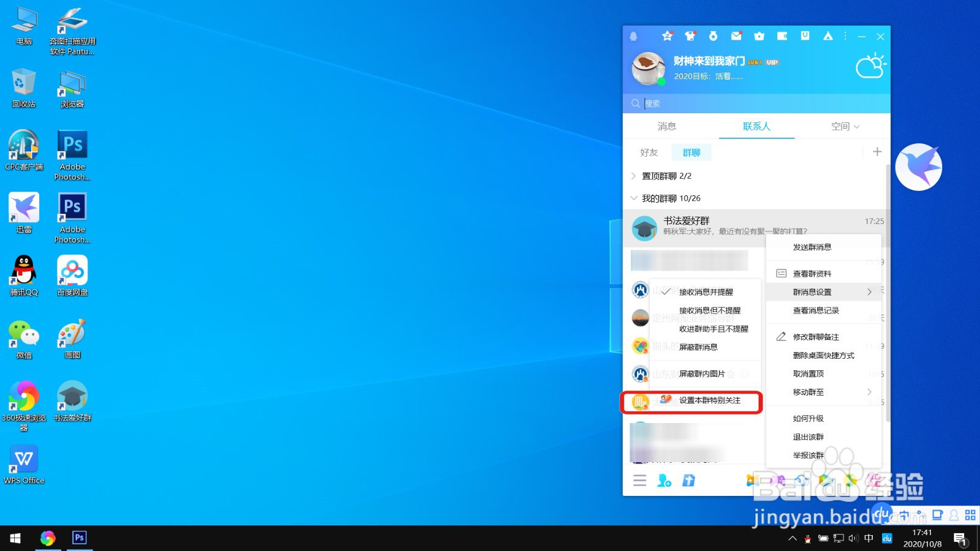Screen dimensions: 980x551
Task: Open 回收站 on desktop
Action: [x=24, y=88]
